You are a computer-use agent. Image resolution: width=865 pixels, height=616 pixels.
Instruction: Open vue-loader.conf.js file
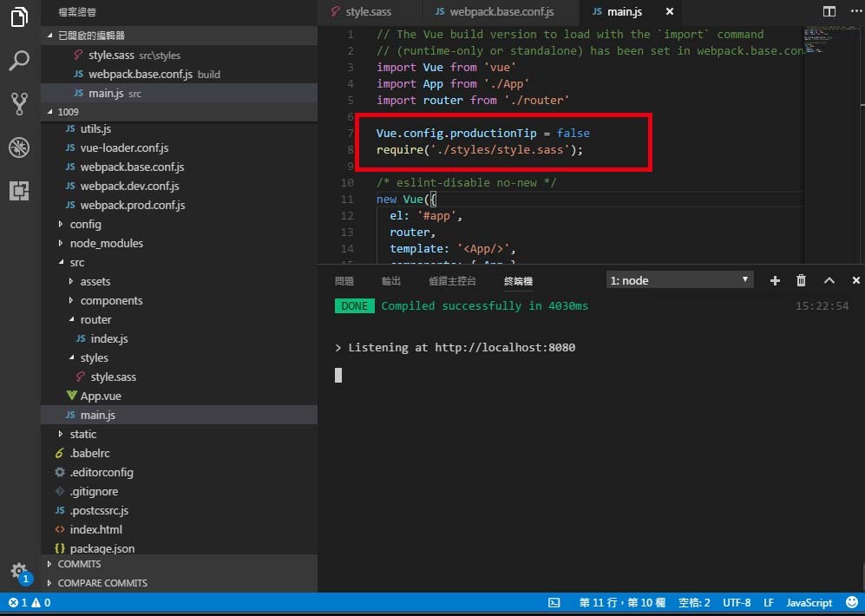180,147
